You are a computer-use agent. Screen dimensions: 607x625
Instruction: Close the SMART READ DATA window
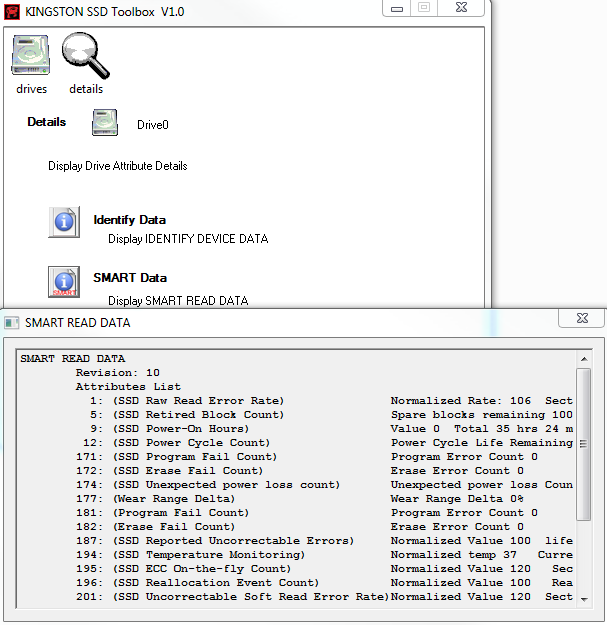[x=582, y=318]
